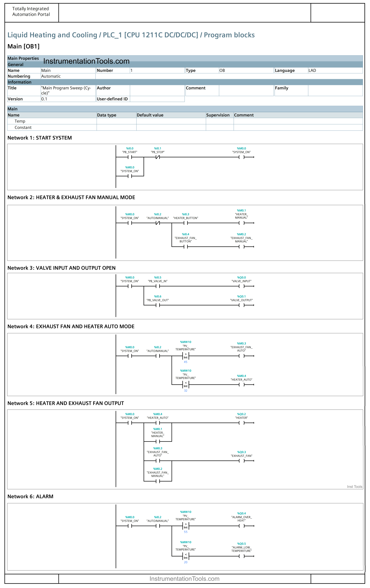370x588 pixels.
Task: Select the HEATER output coil %Q0.2
Action: point(241,423)
